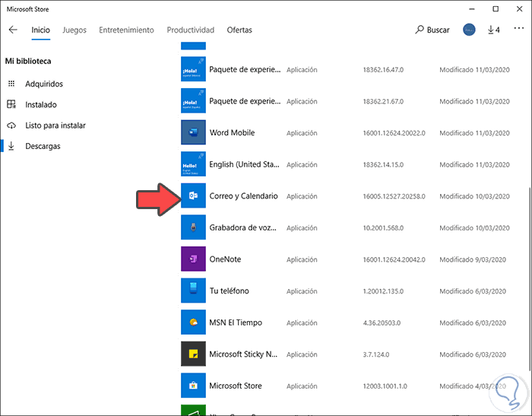Screen dimensions: 532x416
Task: Click the Modificado 11/03/2020 date for Word Mobile
Action: pyautogui.click(x=474, y=133)
